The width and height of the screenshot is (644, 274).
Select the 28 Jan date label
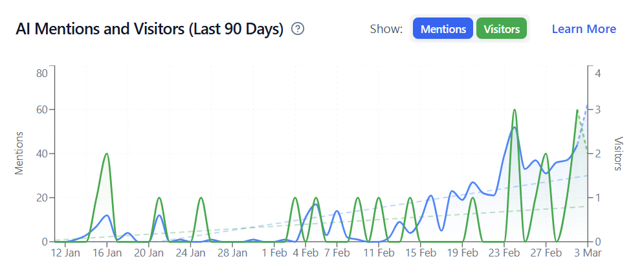(232, 253)
